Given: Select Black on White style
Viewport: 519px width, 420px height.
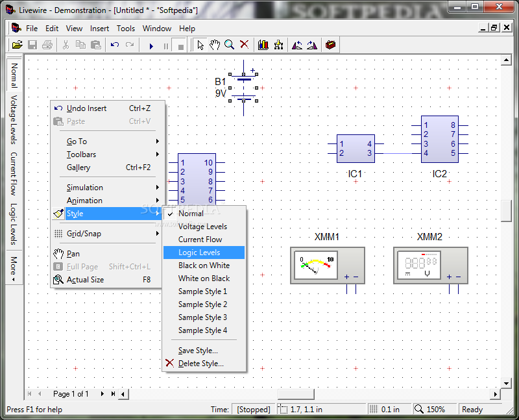Looking at the screenshot, I should 204,266.
